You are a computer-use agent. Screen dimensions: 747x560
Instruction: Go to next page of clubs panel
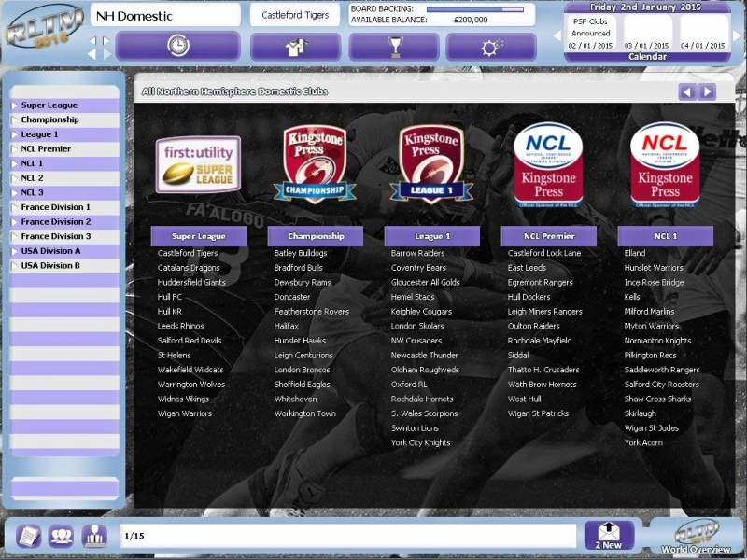pos(708,91)
